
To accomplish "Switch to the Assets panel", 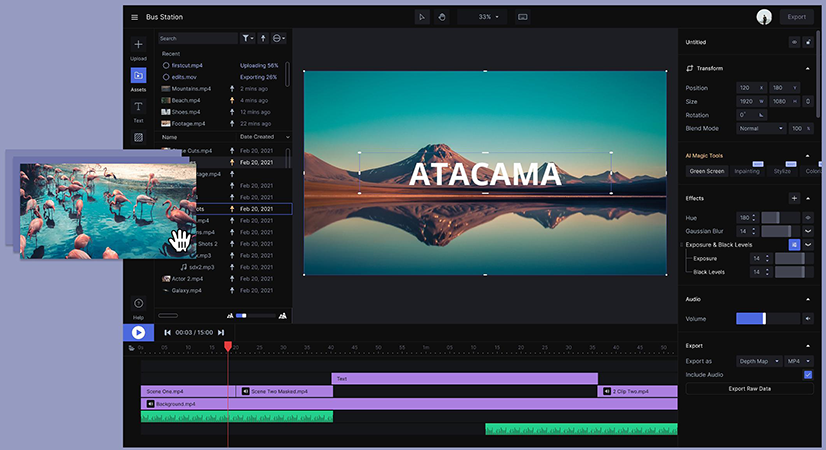I will 139,75.
